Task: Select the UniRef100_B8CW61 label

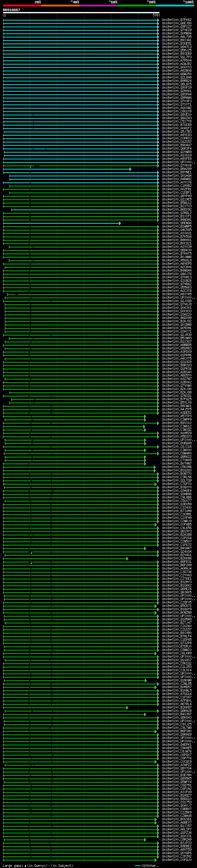Action: point(177,406)
